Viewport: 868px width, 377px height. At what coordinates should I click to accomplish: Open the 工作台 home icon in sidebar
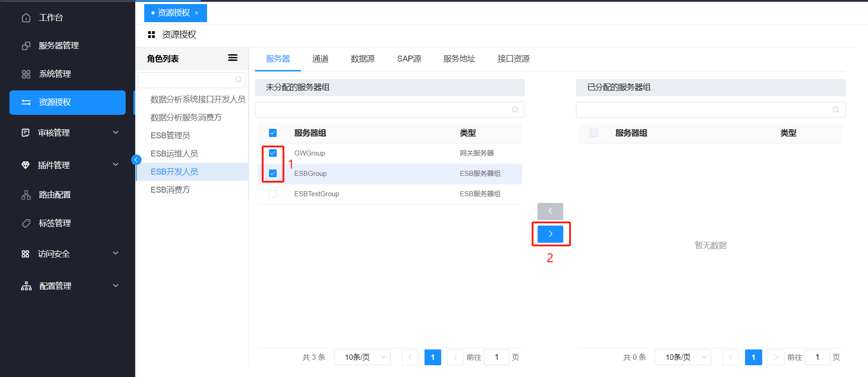(x=26, y=18)
